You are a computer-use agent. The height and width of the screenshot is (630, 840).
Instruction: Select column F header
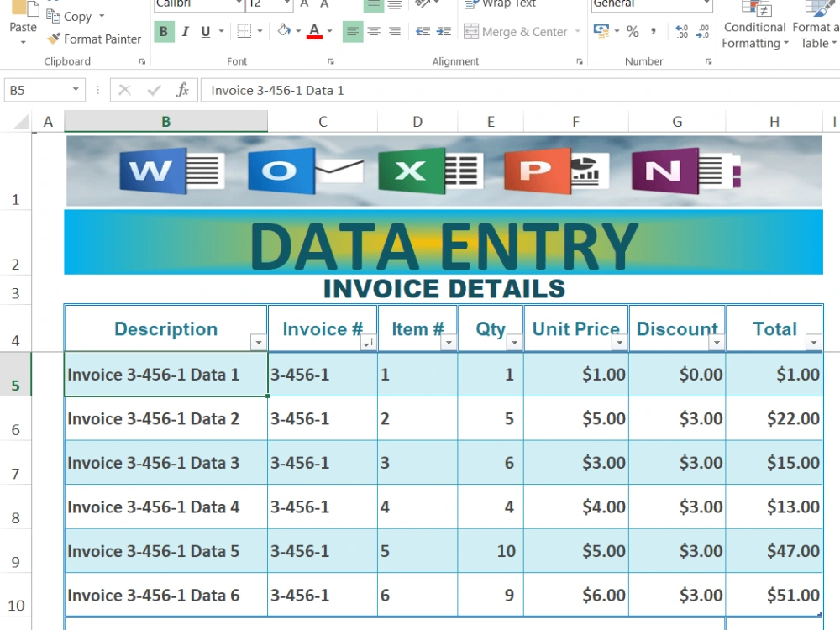pyautogui.click(x=576, y=122)
